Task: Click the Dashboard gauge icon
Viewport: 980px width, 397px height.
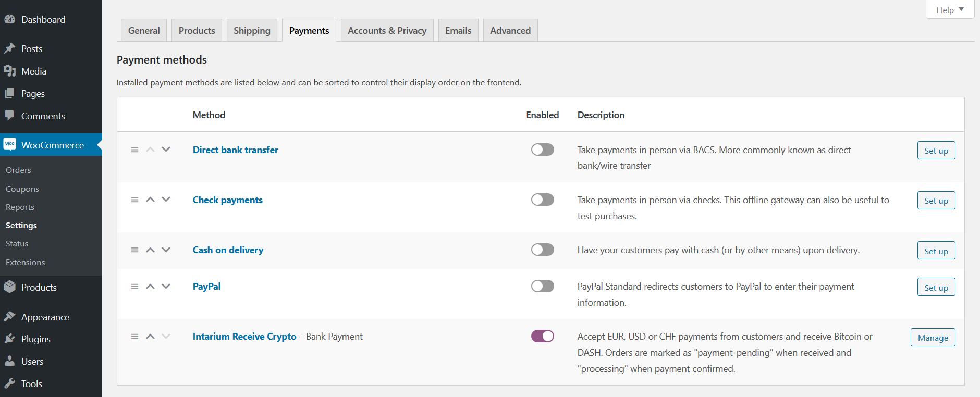Action: pyautogui.click(x=9, y=19)
